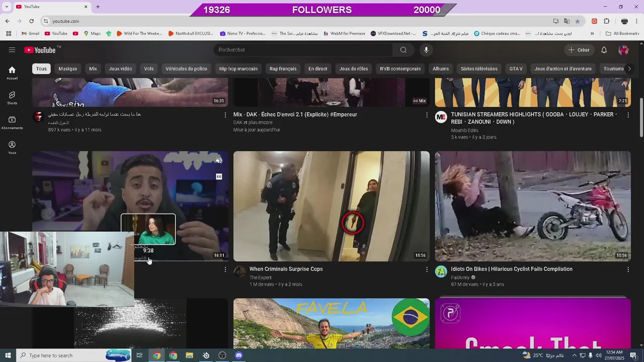Viewport: 644px width, 362px height.
Task: Open the WebM for Premiere bookmark
Action: [344, 34]
